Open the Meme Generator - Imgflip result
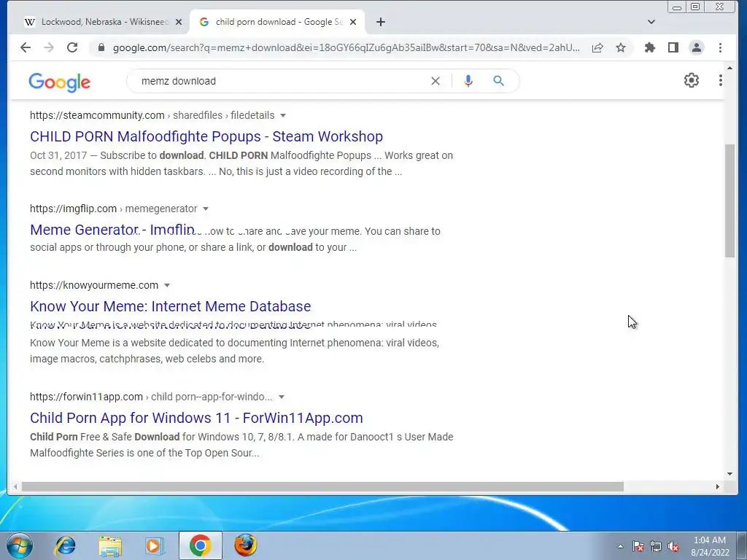 tap(112, 230)
